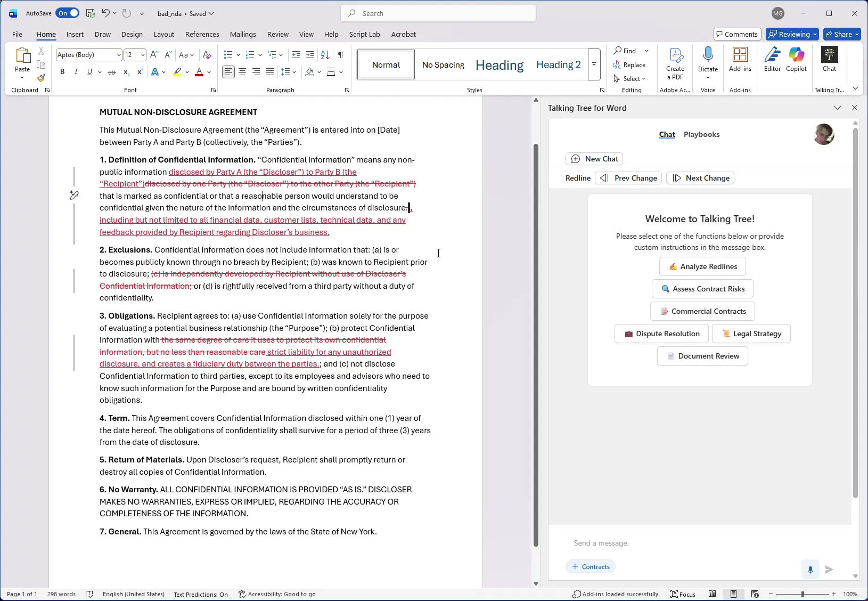Toggle Bold formatting
Screen dimensions: 868x601
click(62, 72)
